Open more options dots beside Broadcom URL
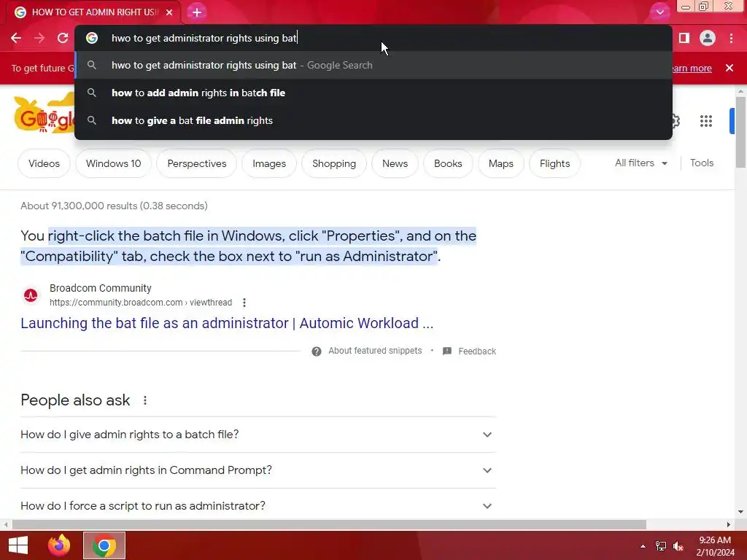 click(x=244, y=303)
